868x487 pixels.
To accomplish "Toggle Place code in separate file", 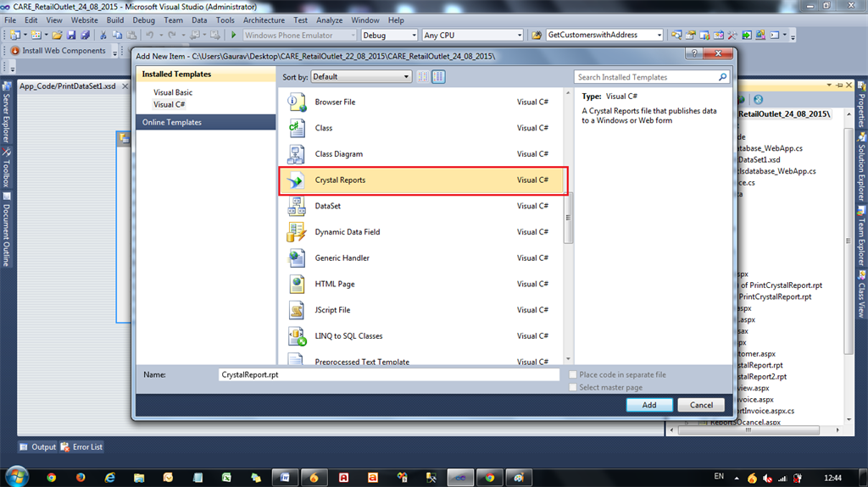I will (x=573, y=374).
